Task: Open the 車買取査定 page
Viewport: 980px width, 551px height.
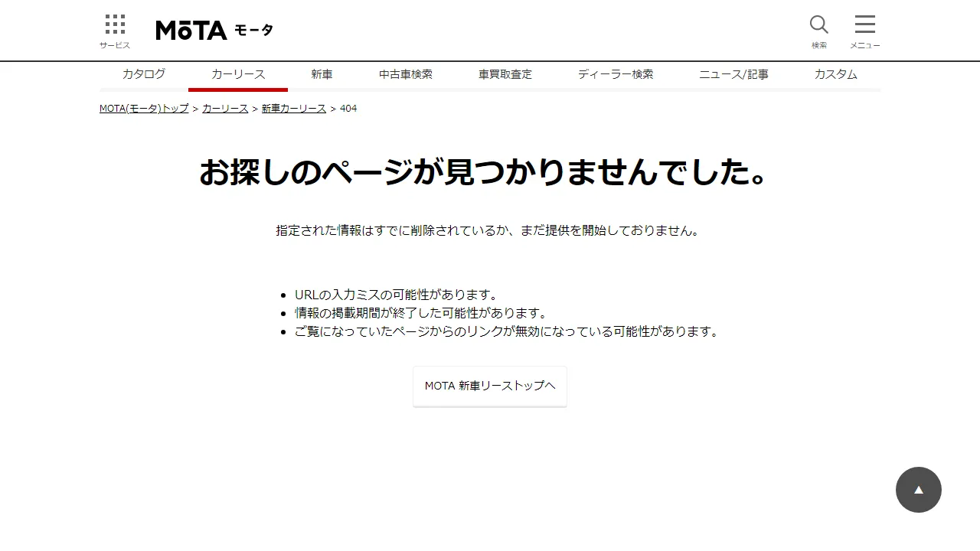Action: tap(505, 74)
